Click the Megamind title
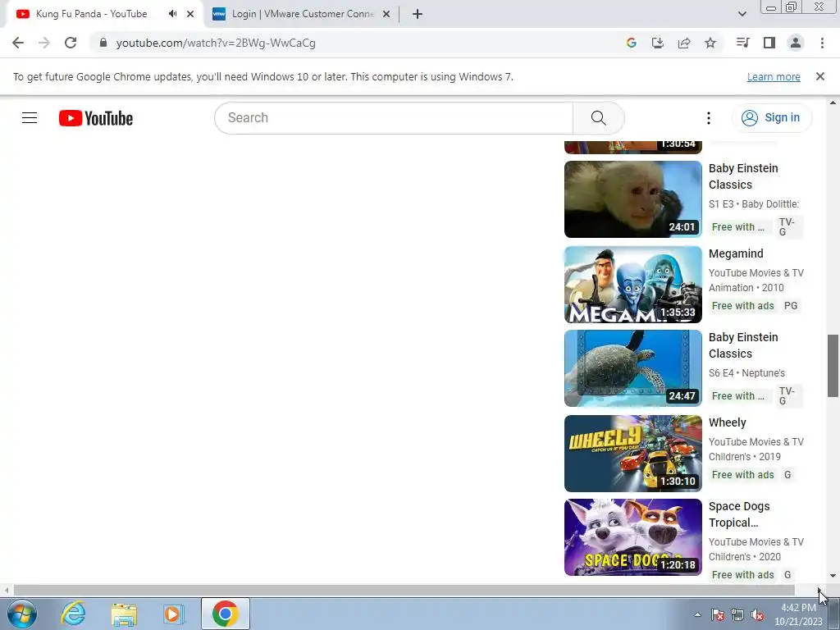 (x=736, y=253)
